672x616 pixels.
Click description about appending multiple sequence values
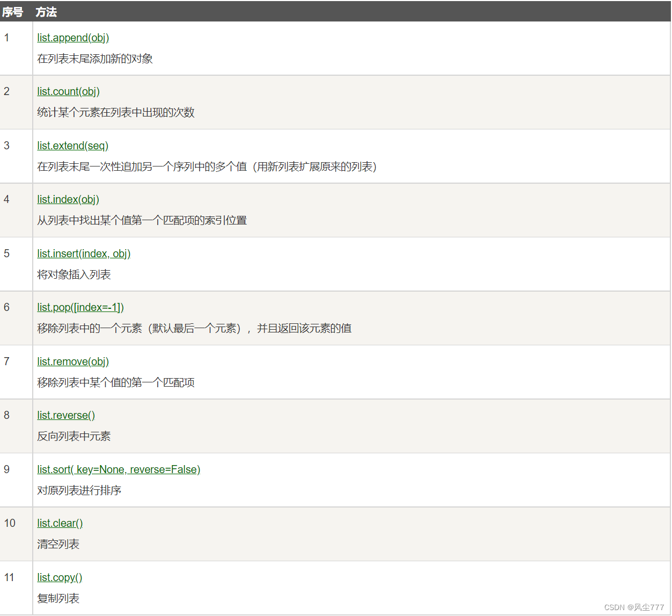tap(207, 166)
